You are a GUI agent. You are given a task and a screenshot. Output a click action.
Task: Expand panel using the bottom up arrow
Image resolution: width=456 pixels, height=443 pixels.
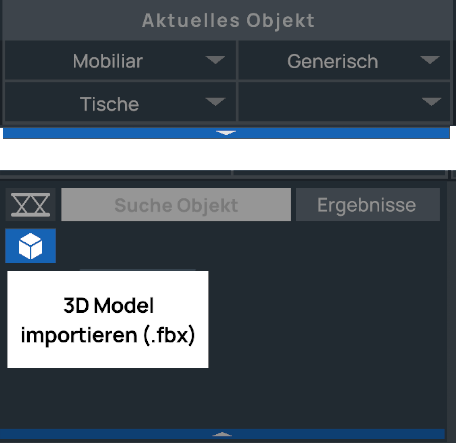[x=222, y=434]
